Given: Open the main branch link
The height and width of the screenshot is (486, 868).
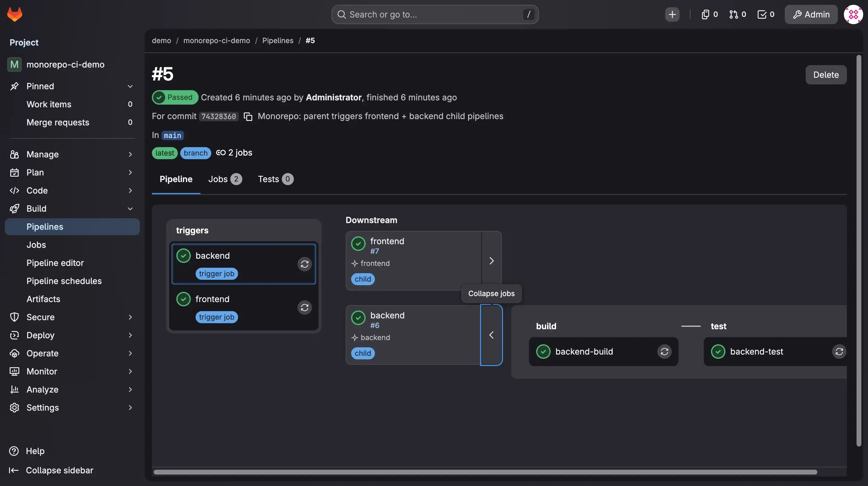Looking at the screenshot, I should pyautogui.click(x=172, y=135).
